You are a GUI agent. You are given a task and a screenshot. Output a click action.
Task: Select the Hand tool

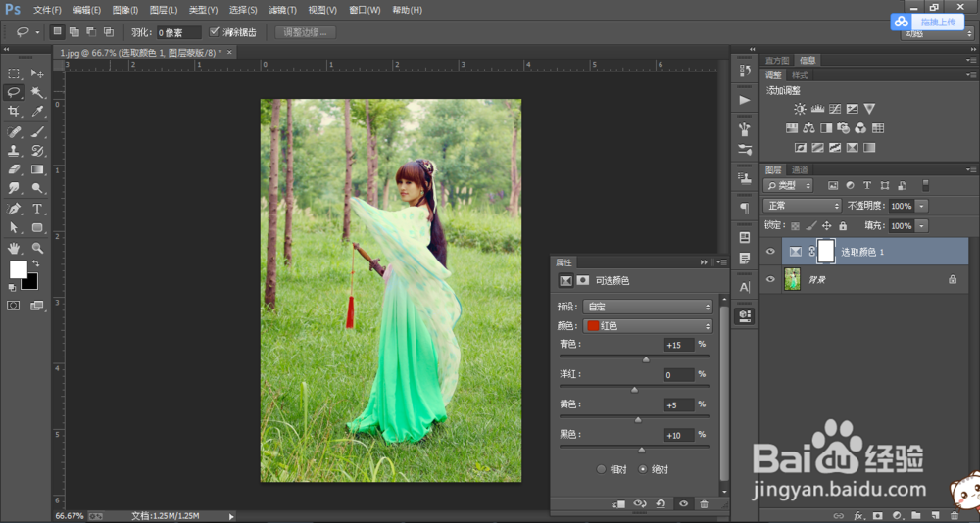click(14, 248)
